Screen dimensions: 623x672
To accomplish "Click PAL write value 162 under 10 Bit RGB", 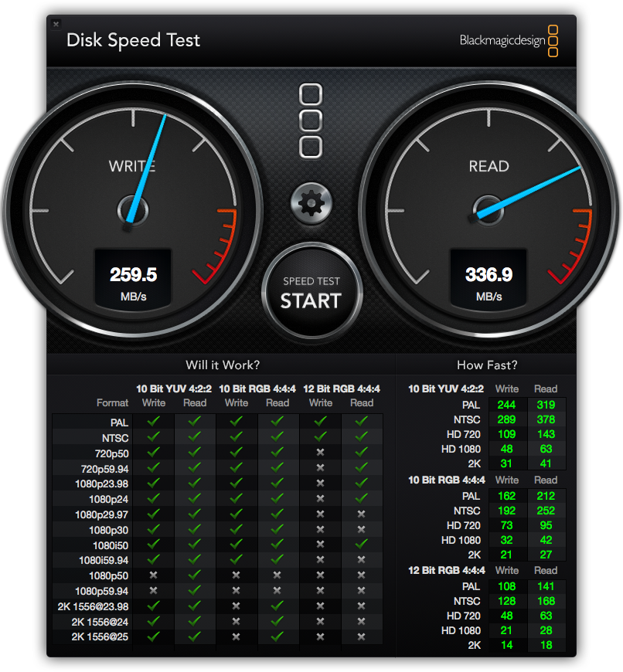I will (506, 497).
